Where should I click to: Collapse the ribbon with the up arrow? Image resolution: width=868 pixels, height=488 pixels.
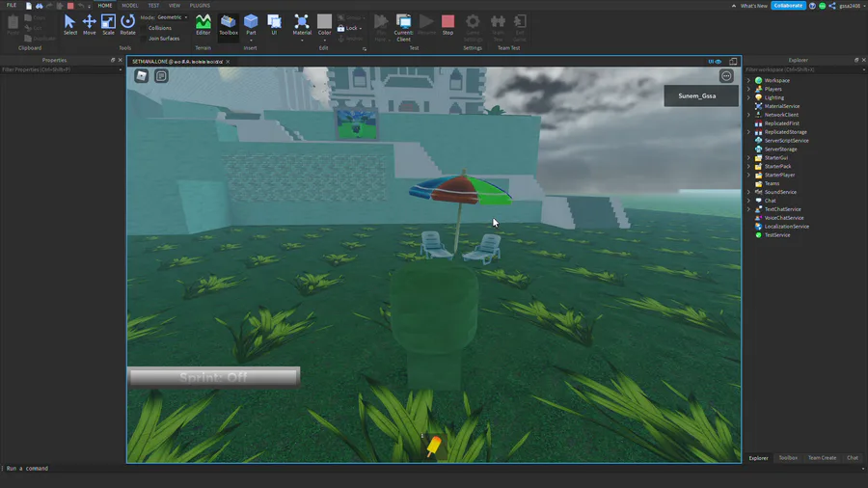[x=734, y=6]
